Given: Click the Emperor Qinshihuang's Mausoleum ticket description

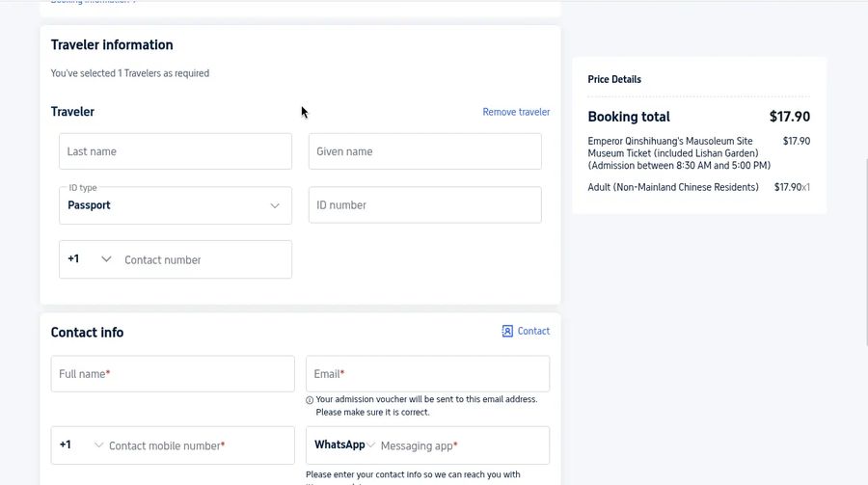Looking at the screenshot, I should (x=679, y=153).
